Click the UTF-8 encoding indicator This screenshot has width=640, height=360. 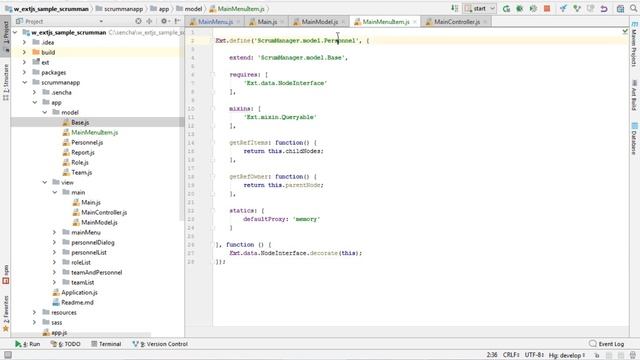[x=534, y=355]
